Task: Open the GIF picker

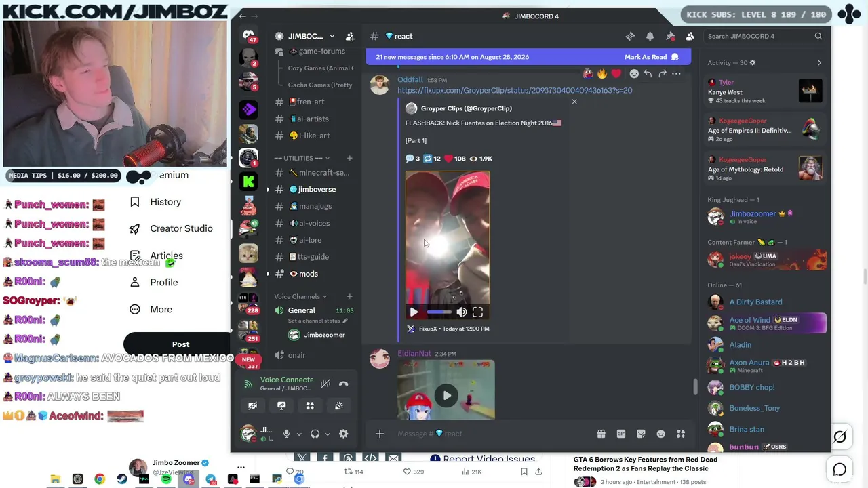Action: point(620,434)
